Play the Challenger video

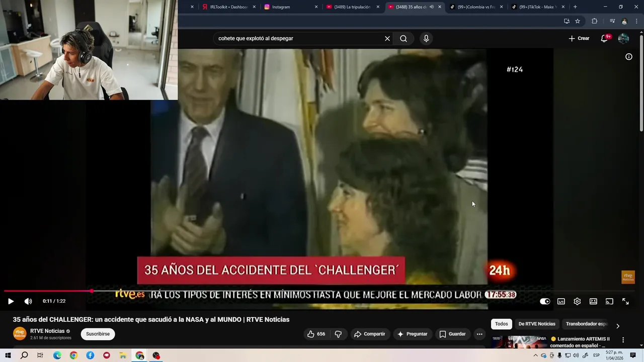coord(11,301)
